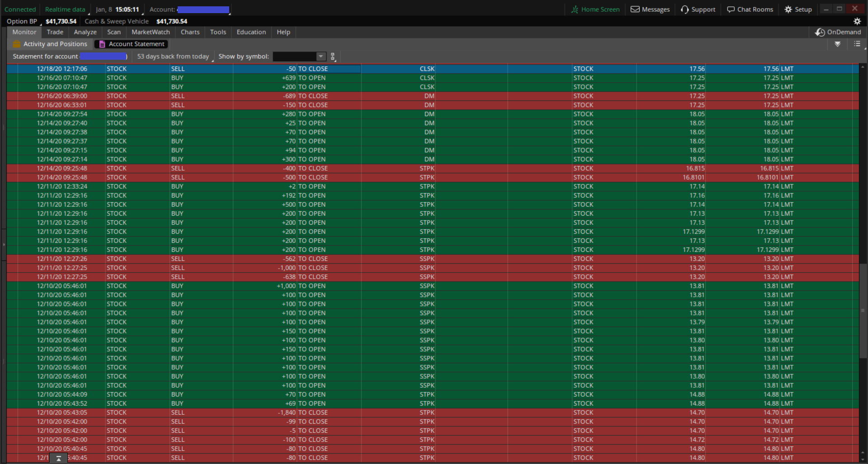The width and height of the screenshot is (868, 464).
Task: Click the '+500 TO OPEN' STPK quantity
Action: click(x=304, y=204)
